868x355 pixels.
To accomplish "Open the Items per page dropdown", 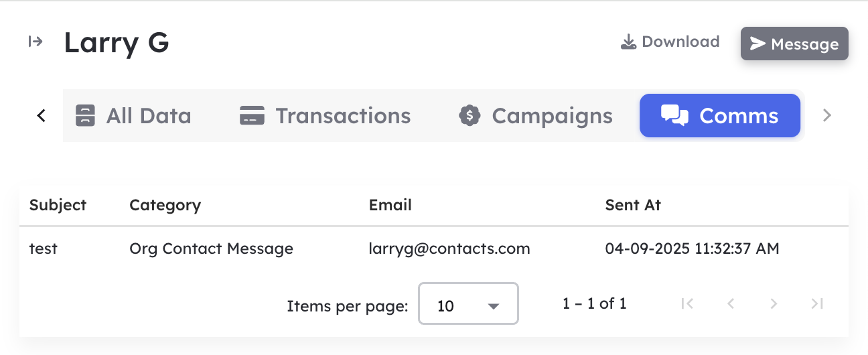I will (x=468, y=304).
